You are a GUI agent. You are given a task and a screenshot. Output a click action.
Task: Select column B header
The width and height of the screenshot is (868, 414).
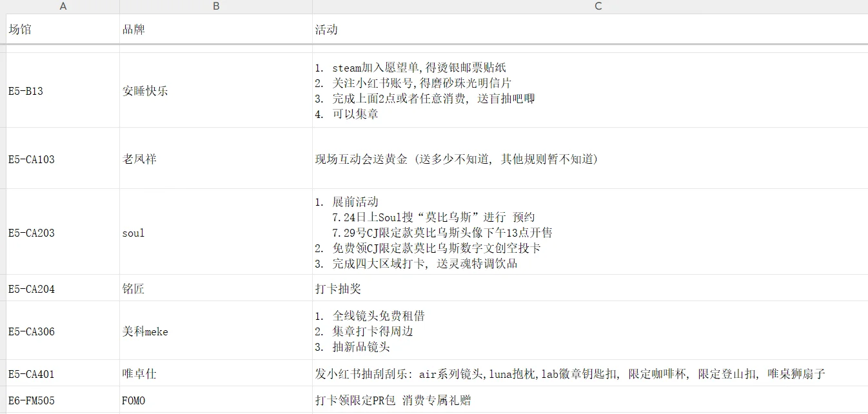pos(216,6)
